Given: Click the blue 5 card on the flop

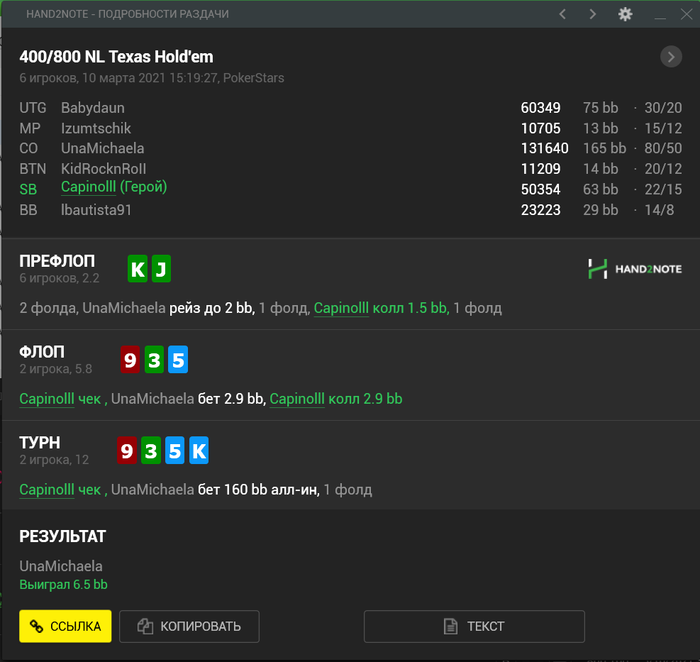Looking at the screenshot, I should (178, 359).
